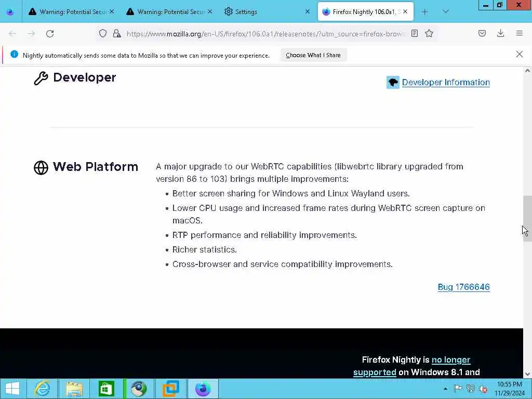This screenshot has width=532, height=399.
Task: Open the taskbar clock and date
Action: [x=510, y=389]
